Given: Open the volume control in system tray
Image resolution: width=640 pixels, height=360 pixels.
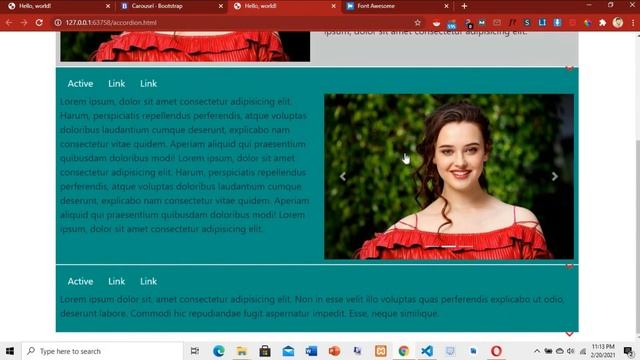Looking at the screenshot, I should pyautogui.click(x=571, y=351).
